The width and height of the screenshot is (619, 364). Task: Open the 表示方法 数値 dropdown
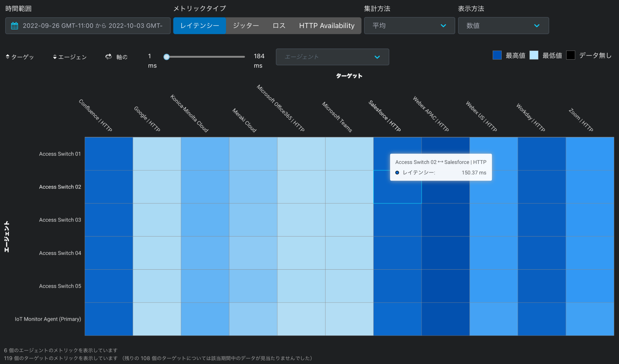pyautogui.click(x=503, y=25)
